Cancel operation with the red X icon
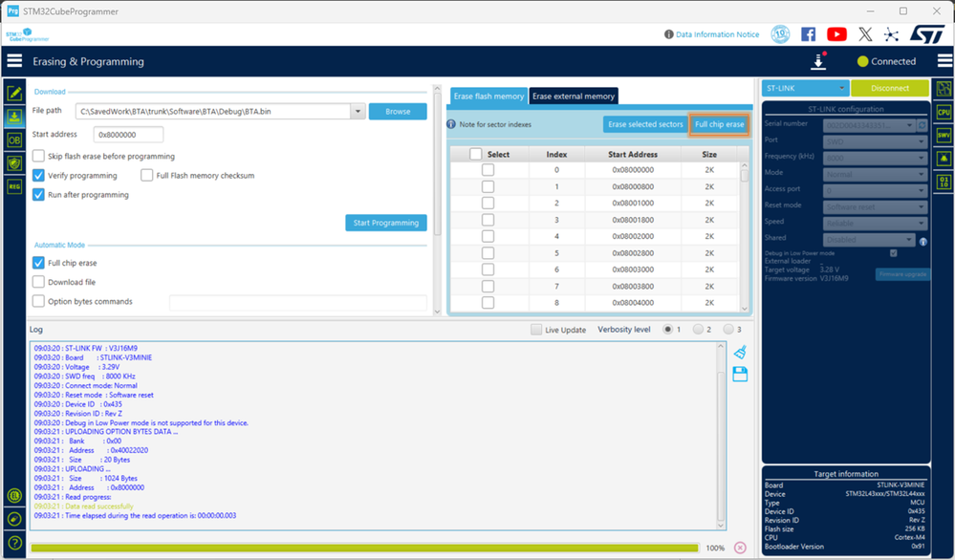Viewport: 955px width, 560px height. [x=740, y=548]
